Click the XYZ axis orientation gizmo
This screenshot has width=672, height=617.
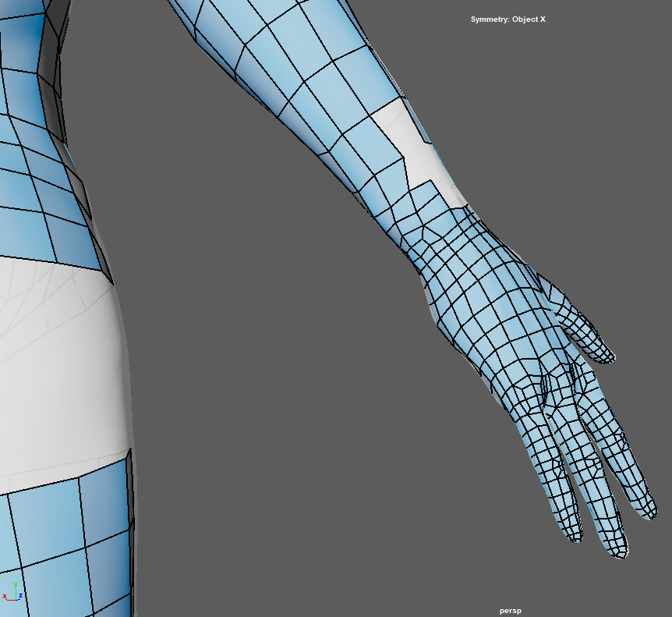[x=12, y=592]
